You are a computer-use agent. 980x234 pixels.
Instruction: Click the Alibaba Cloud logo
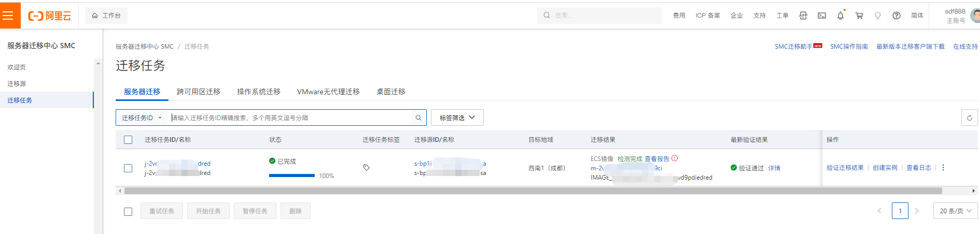(49, 16)
